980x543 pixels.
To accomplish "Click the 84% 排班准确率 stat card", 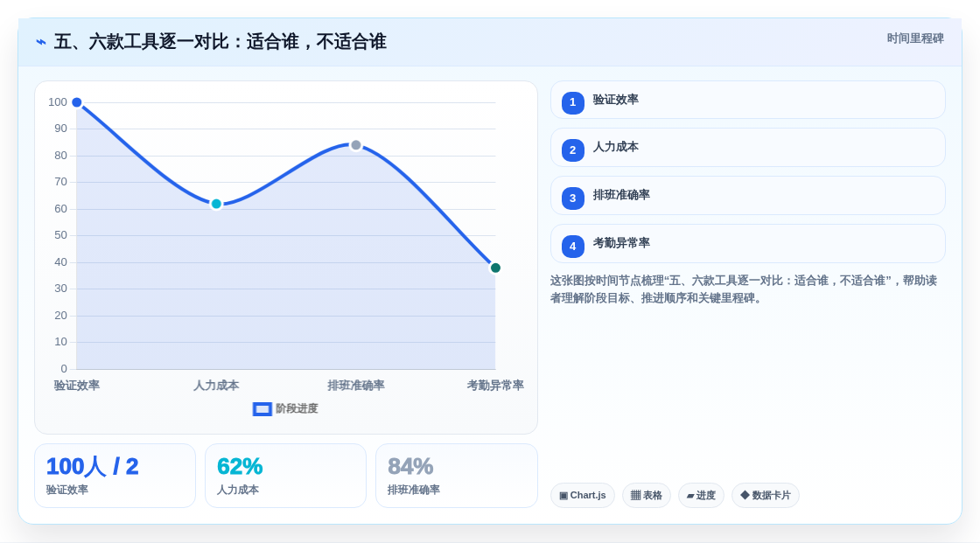I will pos(457,476).
